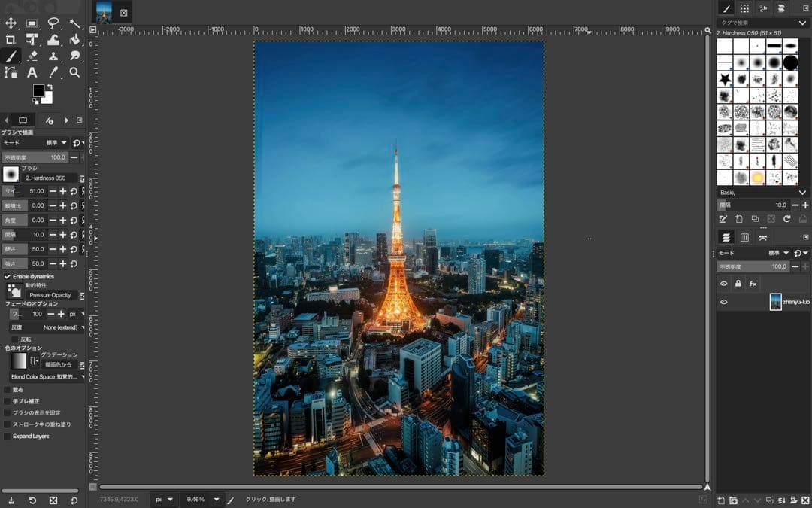Click the foreground color swatch
The height and width of the screenshot is (508, 812).
(x=38, y=90)
